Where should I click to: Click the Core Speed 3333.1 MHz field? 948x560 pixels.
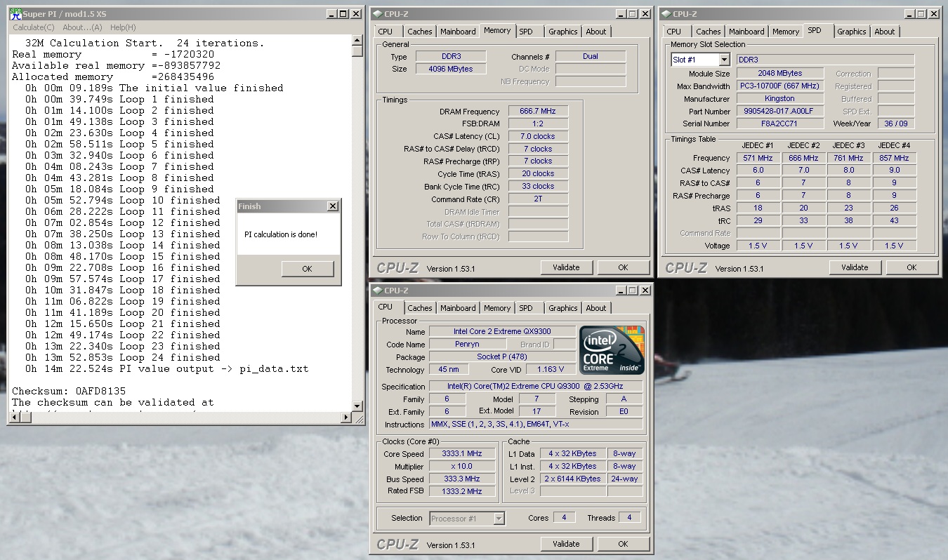click(461, 454)
